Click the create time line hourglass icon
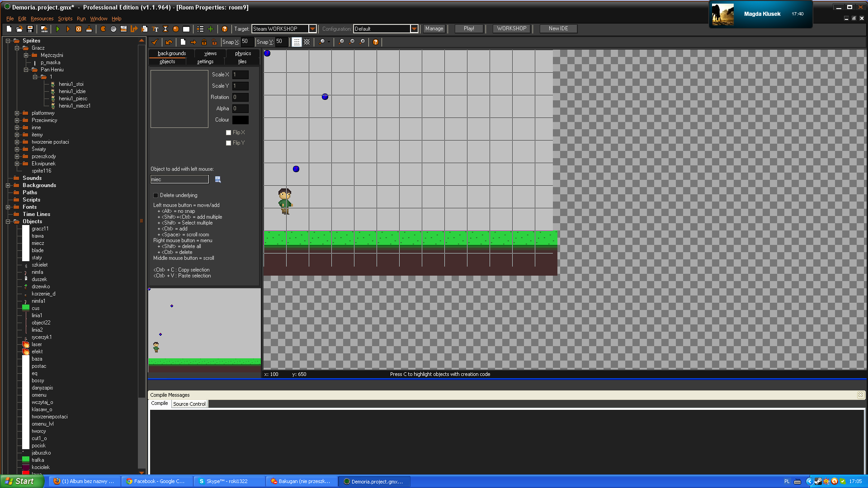868x488 pixels. pyautogui.click(x=165, y=29)
